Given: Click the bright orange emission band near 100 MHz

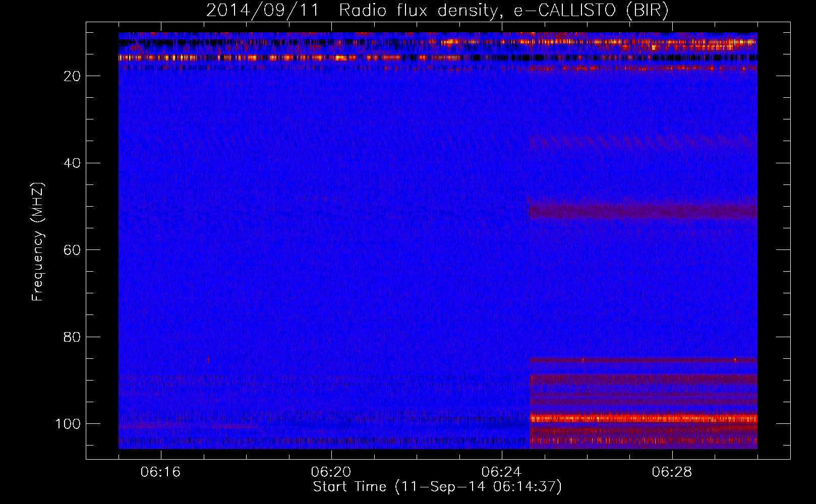Looking at the screenshot, I should click(643, 418).
